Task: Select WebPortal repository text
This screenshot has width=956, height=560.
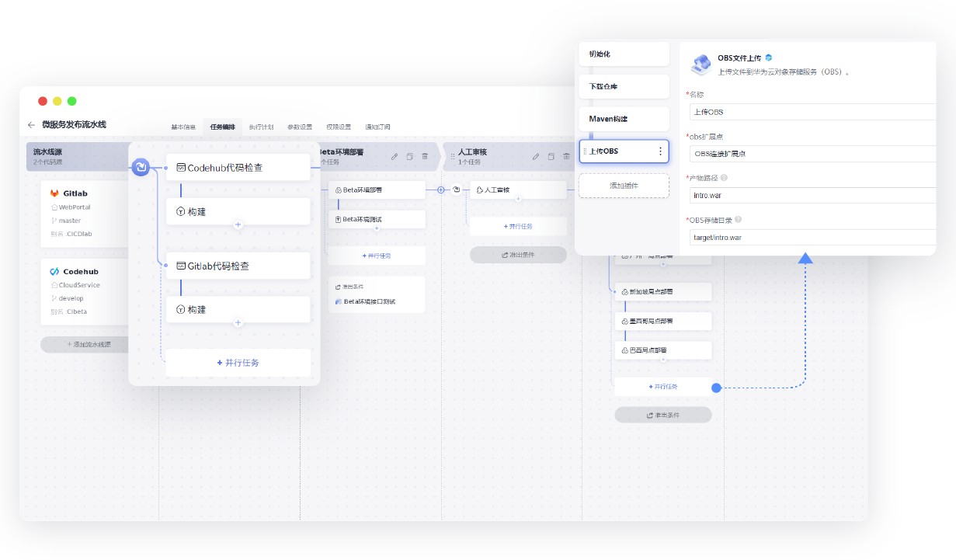Action: [x=75, y=207]
